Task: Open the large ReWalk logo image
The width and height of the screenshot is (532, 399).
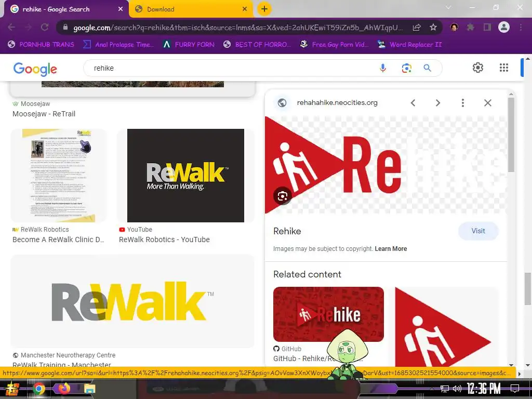Action: click(132, 301)
